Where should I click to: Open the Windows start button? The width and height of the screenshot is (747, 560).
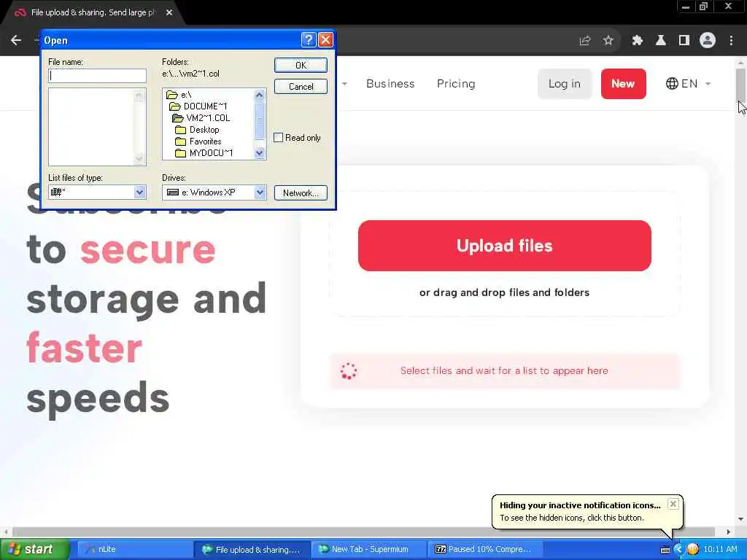click(34, 549)
